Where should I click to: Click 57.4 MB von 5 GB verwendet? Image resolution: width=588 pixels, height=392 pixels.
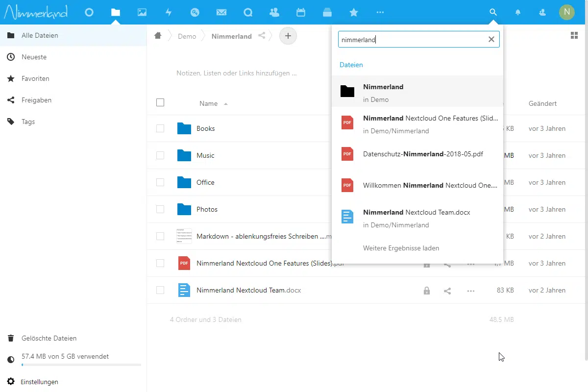[x=65, y=356]
